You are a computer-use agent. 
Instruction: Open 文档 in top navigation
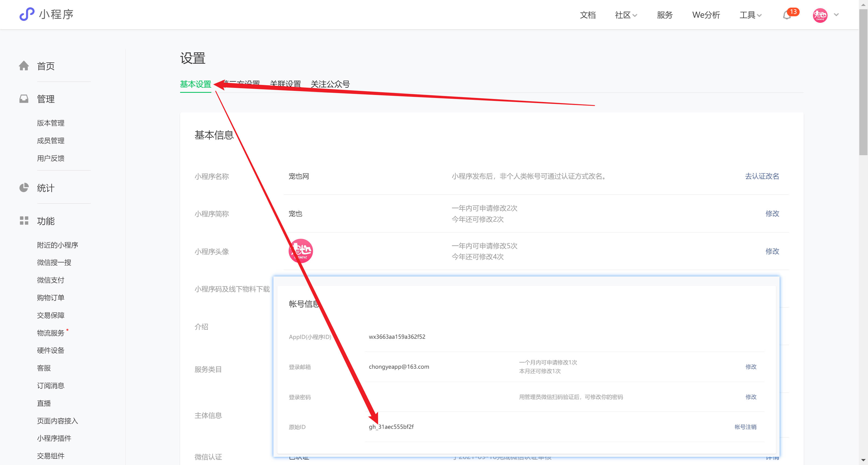[588, 15]
